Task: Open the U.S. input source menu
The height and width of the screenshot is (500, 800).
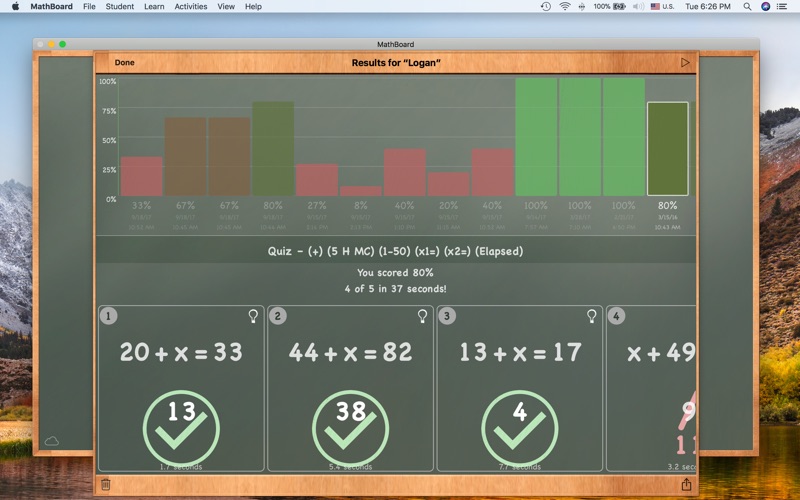Action: [663, 6]
